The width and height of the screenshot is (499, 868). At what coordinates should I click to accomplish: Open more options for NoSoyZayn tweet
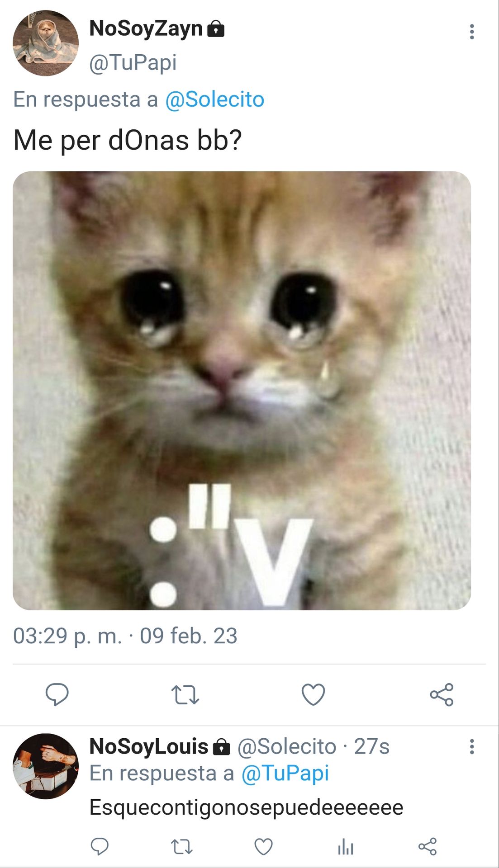(x=472, y=32)
